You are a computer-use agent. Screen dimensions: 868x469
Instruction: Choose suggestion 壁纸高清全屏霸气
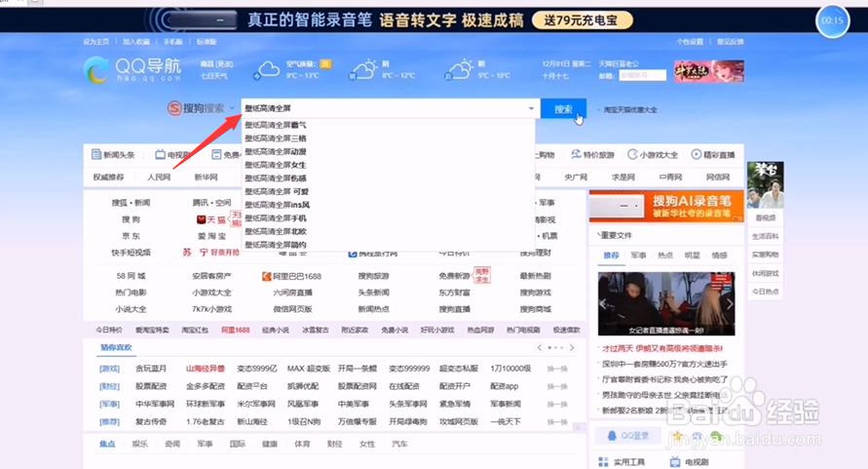pos(275,125)
